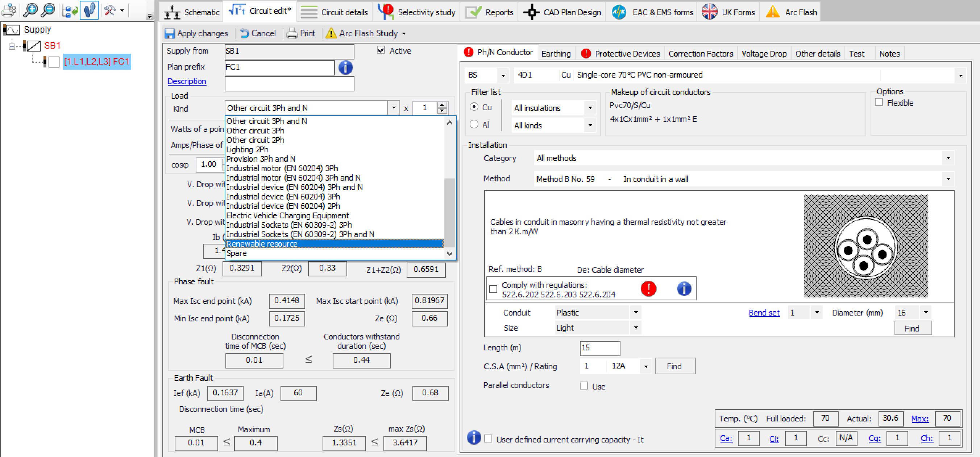Viewport: 980px width, 457px height.
Task: Select Renewable resource in Kind list
Action: point(334,244)
